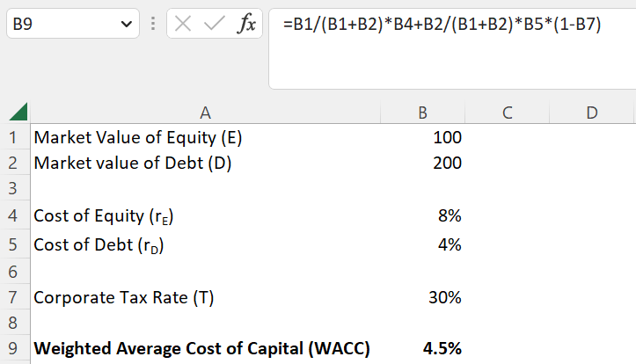Select column C header
The height and width of the screenshot is (364, 636).
pos(507,113)
